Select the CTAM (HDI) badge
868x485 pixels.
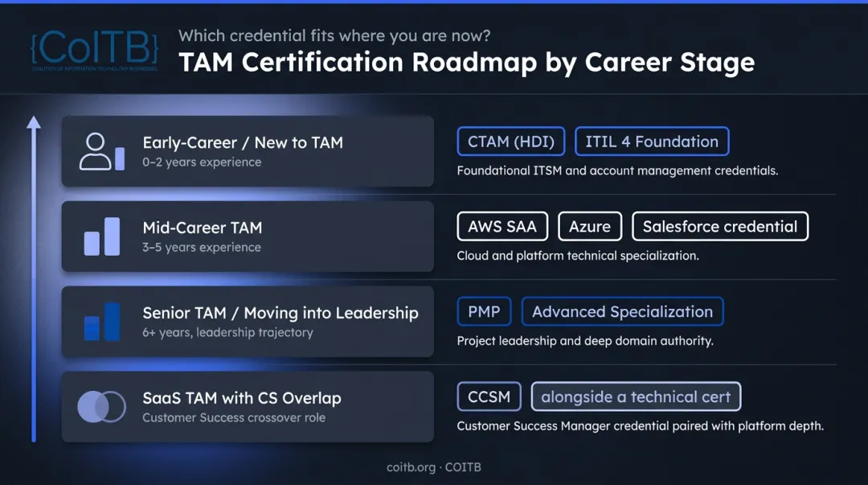[x=511, y=142]
